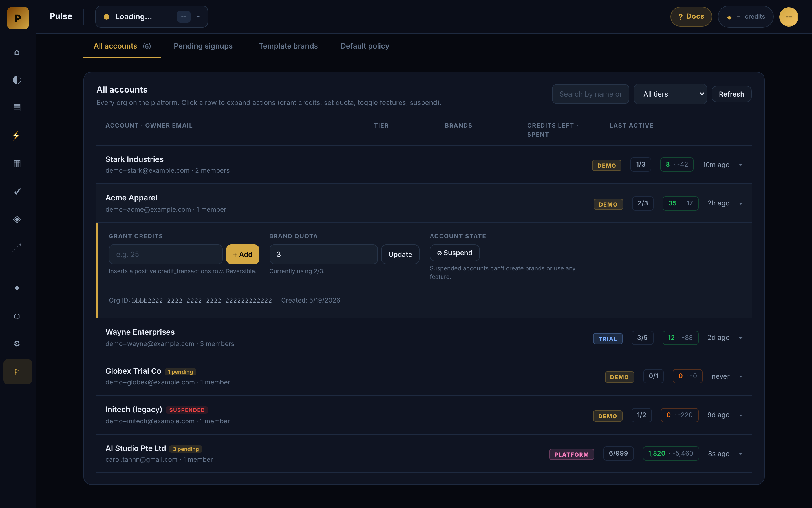Select the Acme Apparel account name
The image size is (812, 508).
[x=131, y=198]
